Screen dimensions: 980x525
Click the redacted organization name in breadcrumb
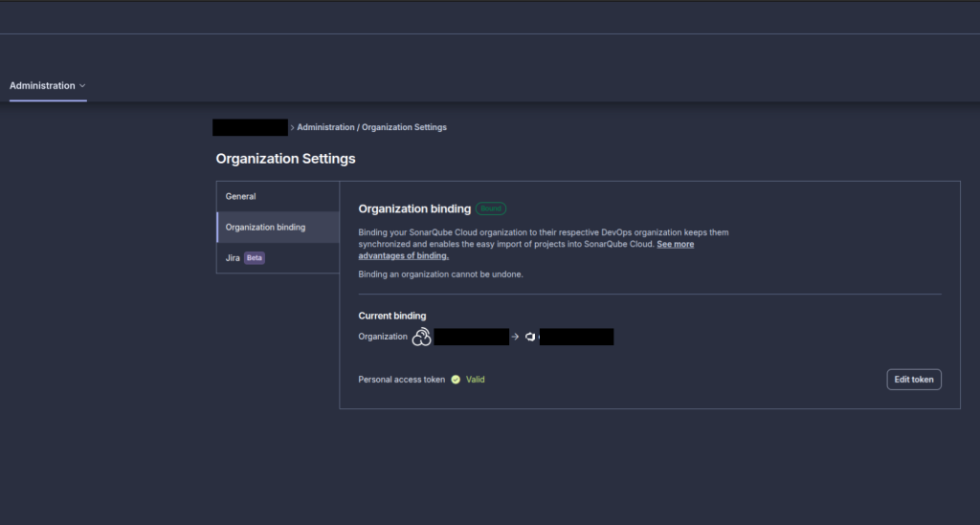(x=250, y=127)
